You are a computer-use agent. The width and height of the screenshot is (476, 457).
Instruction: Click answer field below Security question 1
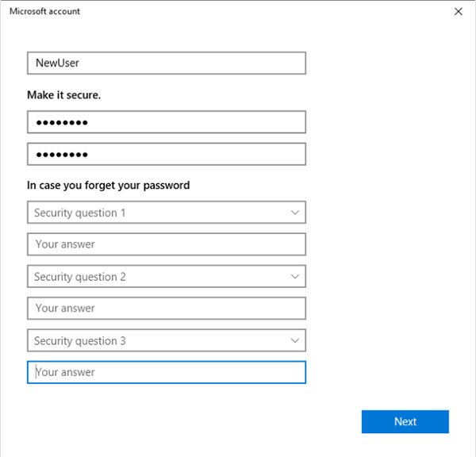(167, 244)
